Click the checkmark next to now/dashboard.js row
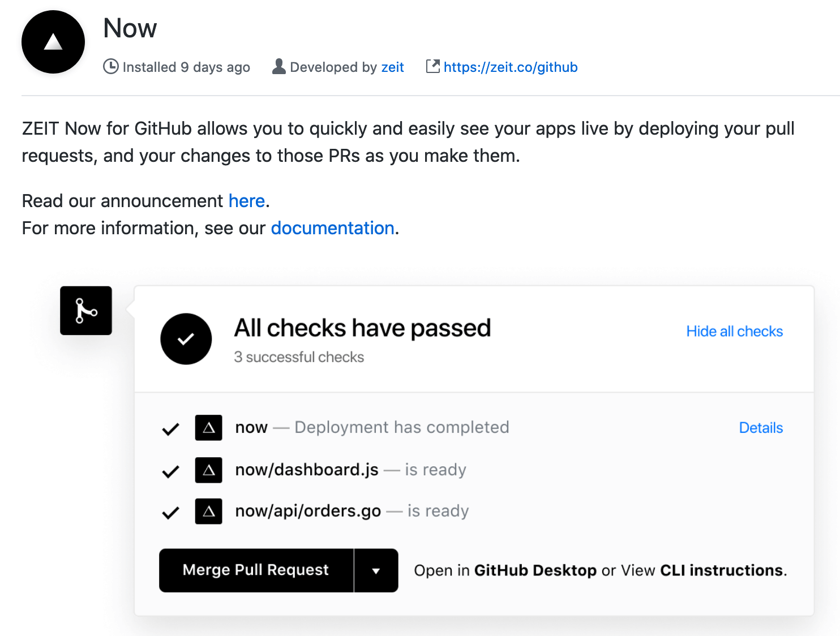The width and height of the screenshot is (840, 636). coord(170,471)
